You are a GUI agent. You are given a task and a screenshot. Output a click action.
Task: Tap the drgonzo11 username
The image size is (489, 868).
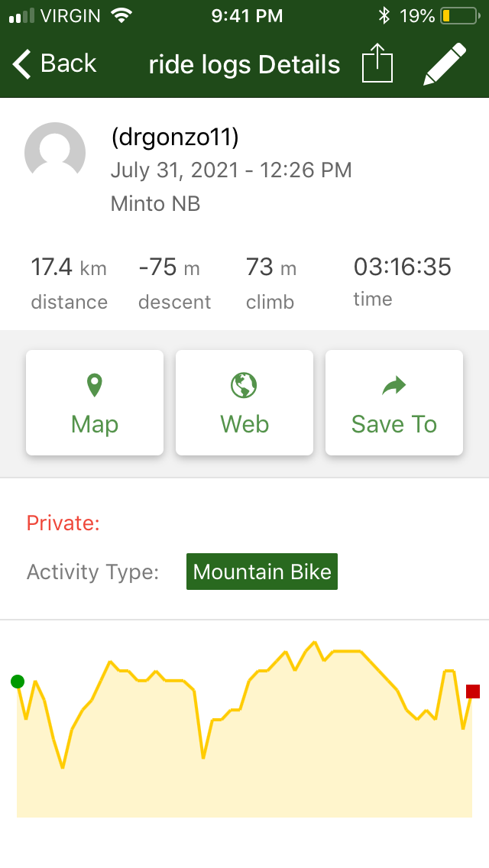click(175, 138)
